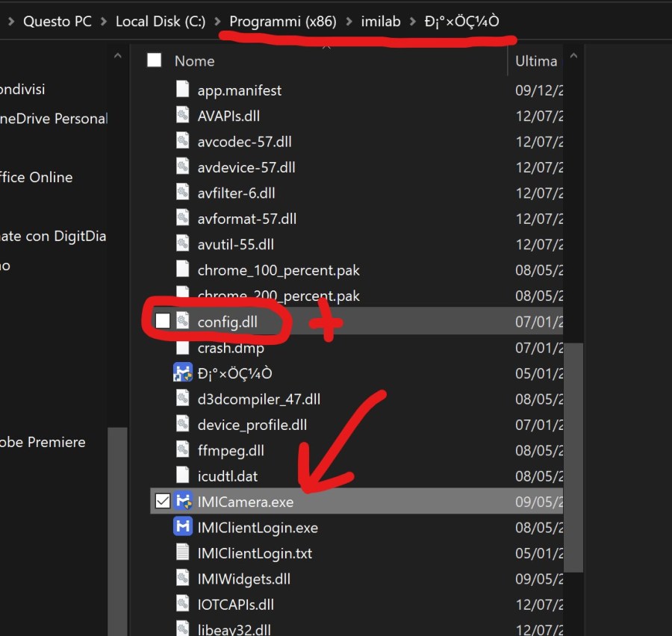Sort files by the Nome column header

[x=195, y=61]
